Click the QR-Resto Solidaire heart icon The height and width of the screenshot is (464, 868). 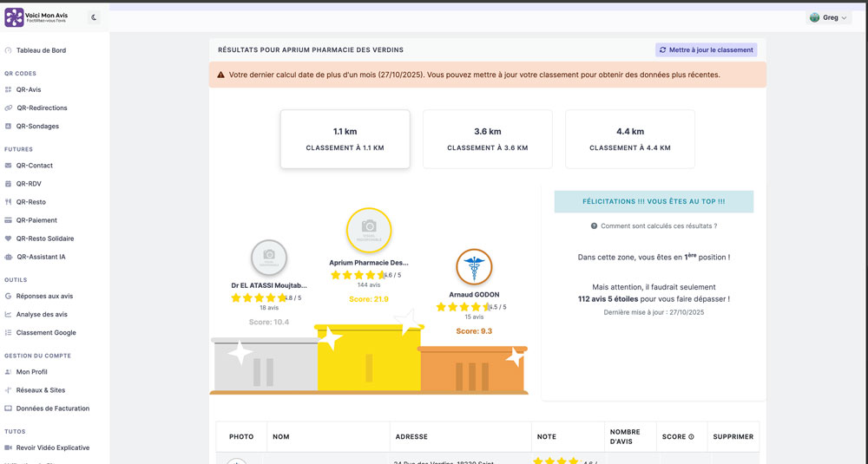pos(9,239)
